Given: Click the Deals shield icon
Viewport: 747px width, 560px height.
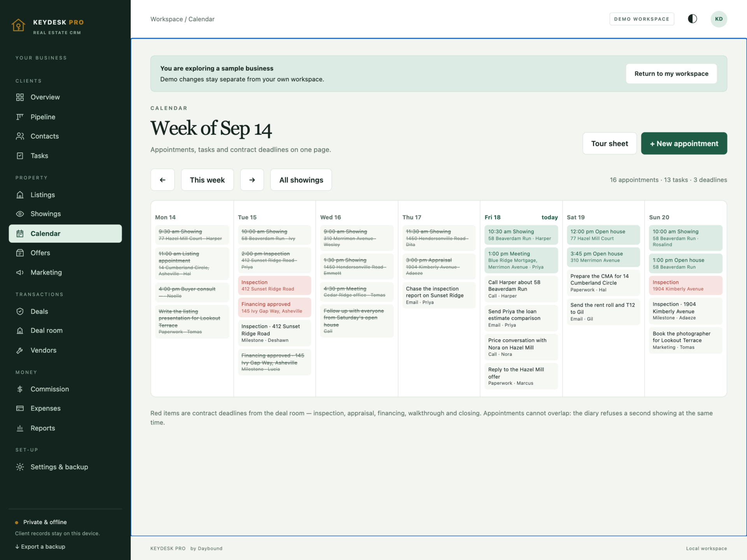Looking at the screenshot, I should [20, 311].
